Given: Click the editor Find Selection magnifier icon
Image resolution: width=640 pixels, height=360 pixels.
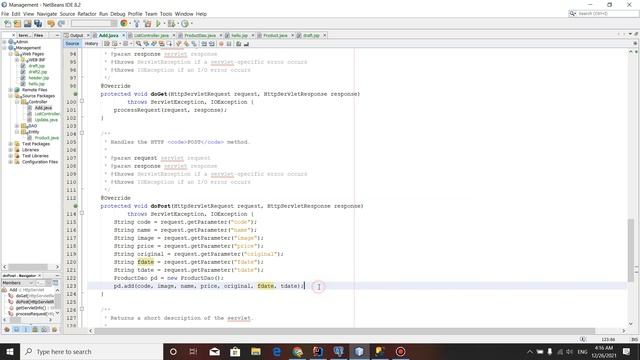Looking at the screenshot, I should click(x=139, y=44).
